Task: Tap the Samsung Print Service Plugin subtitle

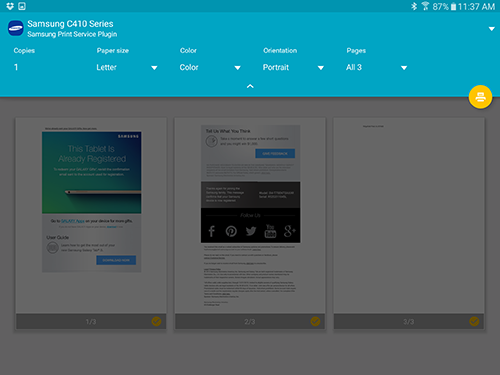Action: point(72,34)
